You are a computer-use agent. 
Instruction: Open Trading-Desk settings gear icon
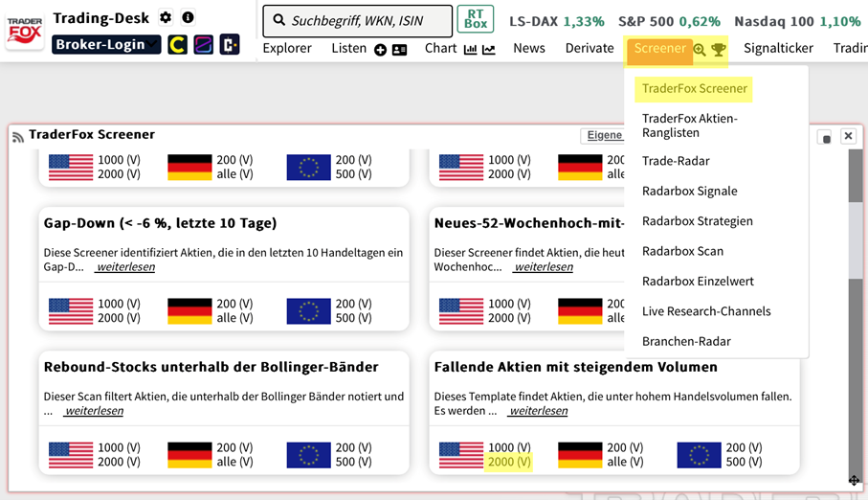tap(166, 17)
